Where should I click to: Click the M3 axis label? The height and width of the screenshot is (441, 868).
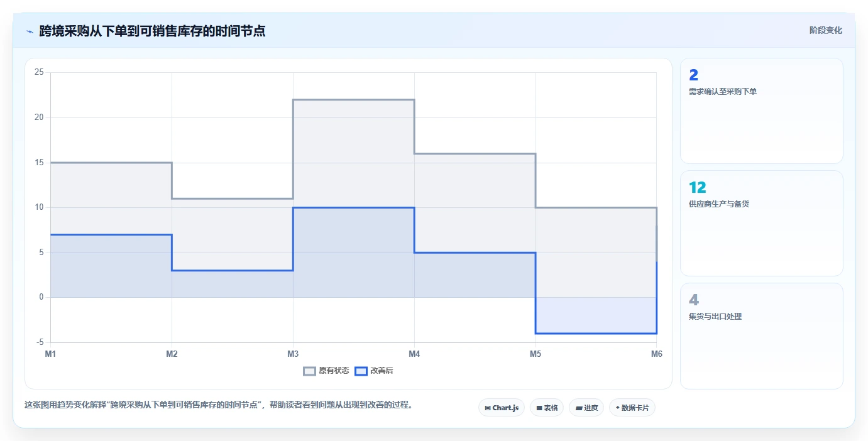[x=293, y=354]
